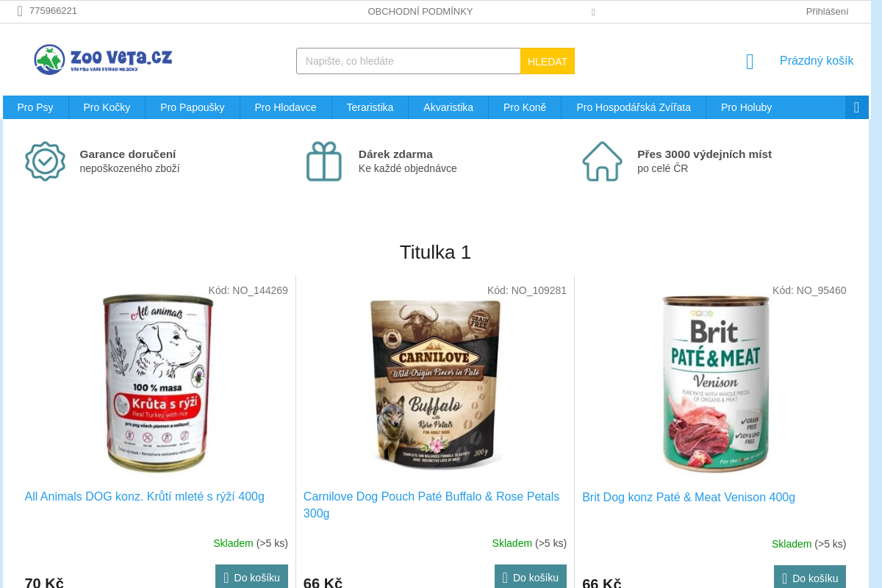882x588 pixels.
Task: Open the empty shopping cart icon
Action: 750,61
